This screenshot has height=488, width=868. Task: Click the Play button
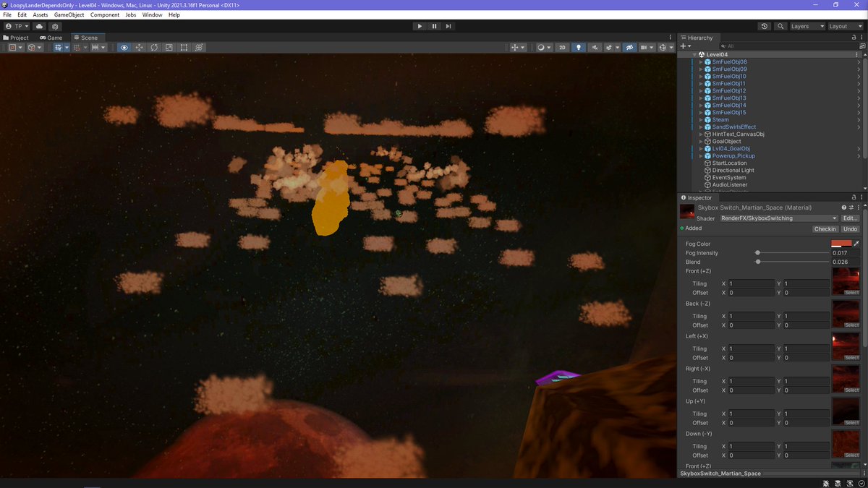(x=420, y=26)
